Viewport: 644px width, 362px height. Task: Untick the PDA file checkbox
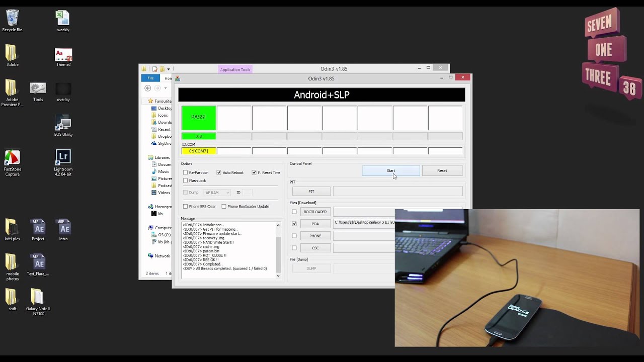294,224
